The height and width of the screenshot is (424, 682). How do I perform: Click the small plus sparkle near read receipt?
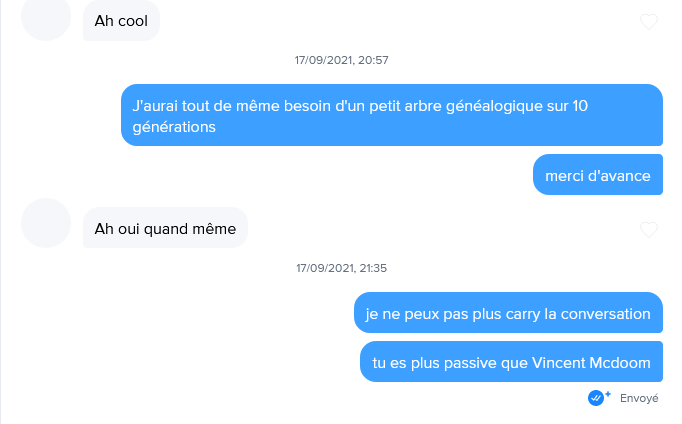coord(608,394)
